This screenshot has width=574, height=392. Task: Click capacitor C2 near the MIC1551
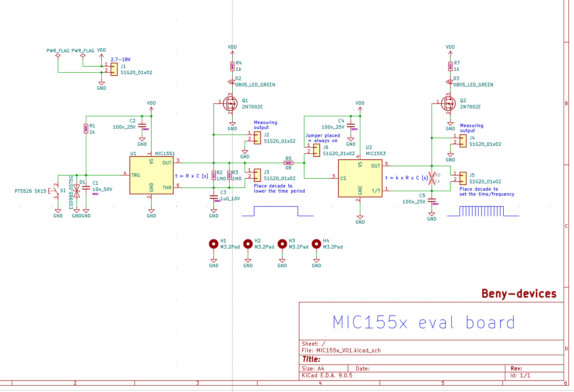point(142,126)
